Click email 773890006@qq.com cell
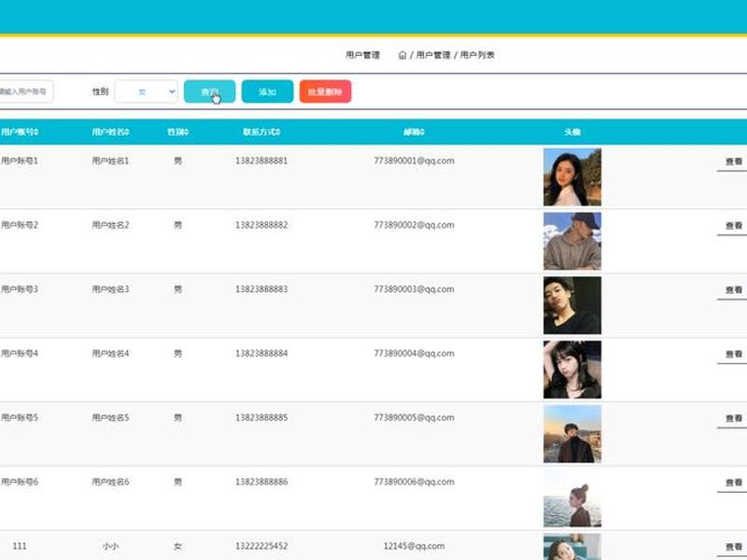Viewport: 747px width, 560px height. pyautogui.click(x=414, y=482)
